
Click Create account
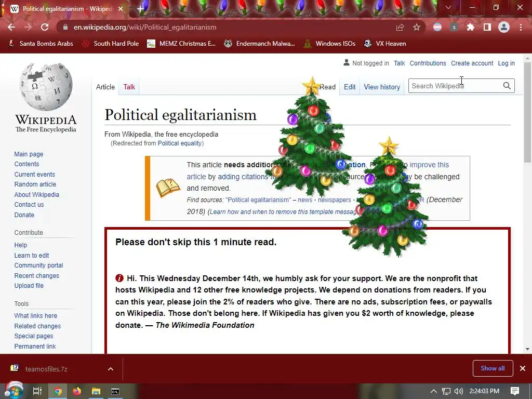472,63
